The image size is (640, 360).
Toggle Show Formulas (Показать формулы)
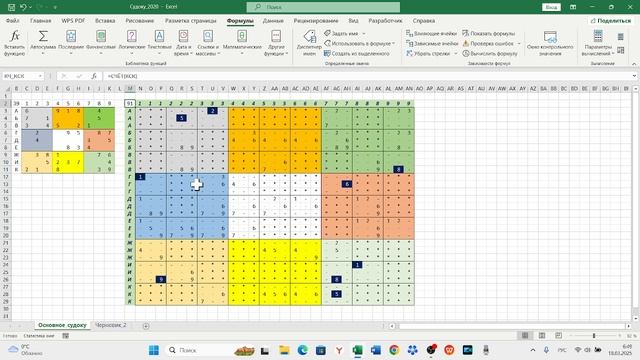click(x=489, y=33)
